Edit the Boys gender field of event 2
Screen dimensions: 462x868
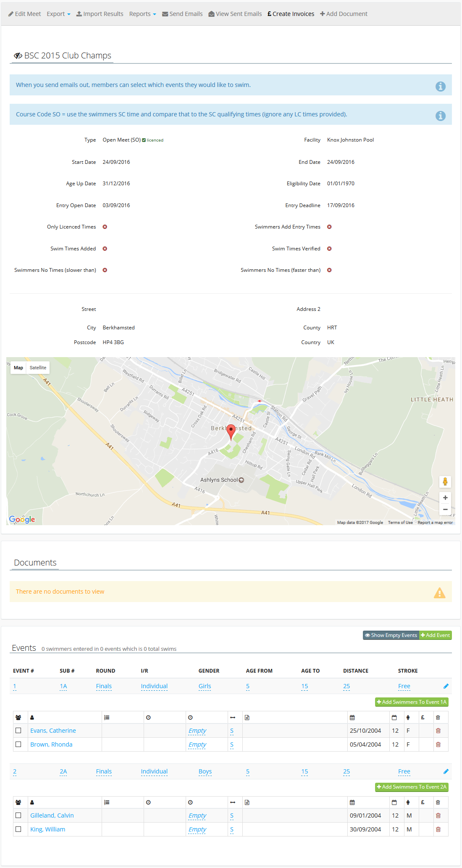pyautogui.click(x=205, y=771)
